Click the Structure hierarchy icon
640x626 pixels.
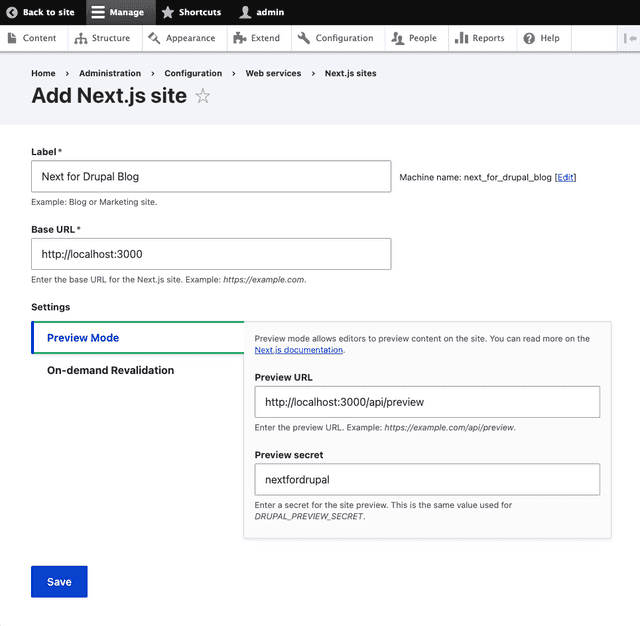pos(80,38)
